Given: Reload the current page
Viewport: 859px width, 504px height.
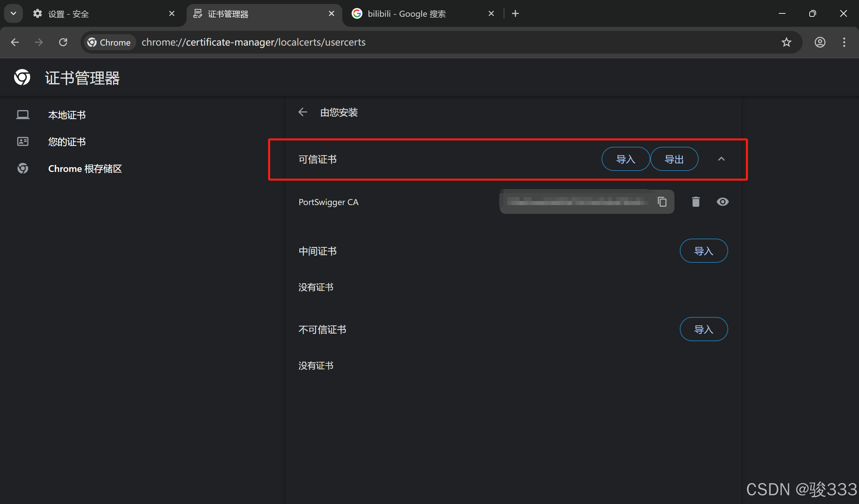Looking at the screenshot, I should pos(63,42).
